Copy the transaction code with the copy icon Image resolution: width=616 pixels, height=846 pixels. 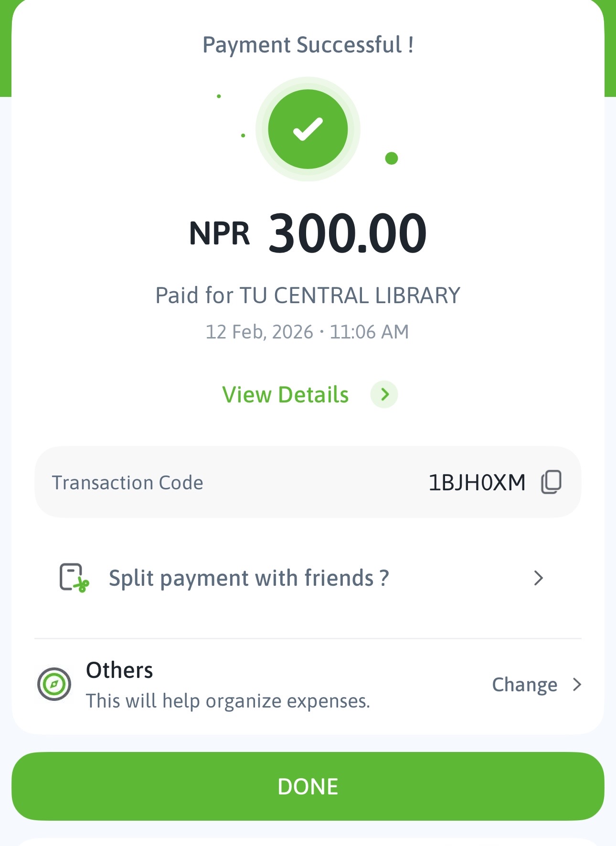click(551, 482)
